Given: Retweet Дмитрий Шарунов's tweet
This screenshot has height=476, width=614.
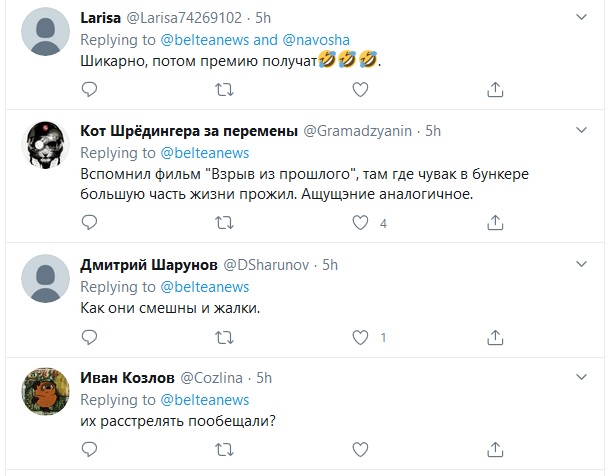Looking at the screenshot, I should tap(224, 337).
